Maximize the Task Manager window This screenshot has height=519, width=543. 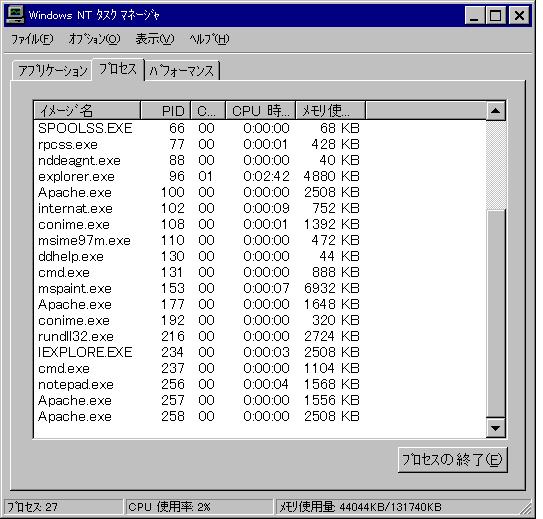[495, 15]
